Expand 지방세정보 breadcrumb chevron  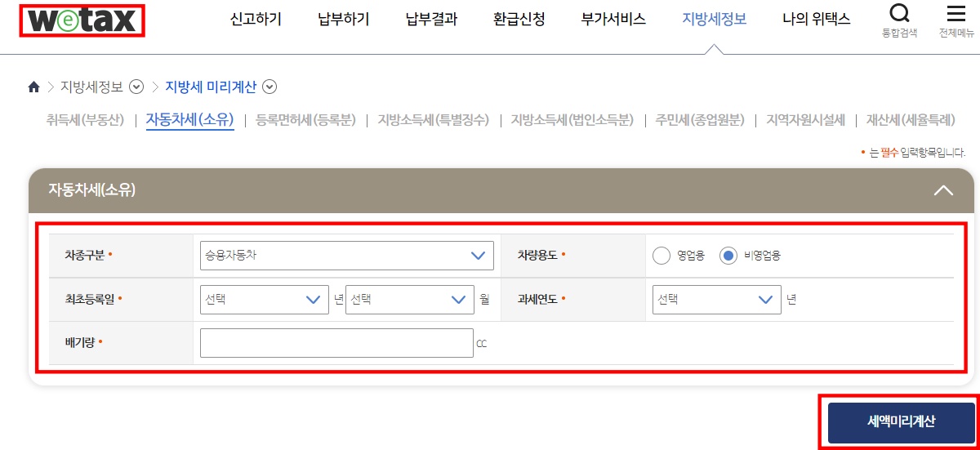tap(137, 87)
